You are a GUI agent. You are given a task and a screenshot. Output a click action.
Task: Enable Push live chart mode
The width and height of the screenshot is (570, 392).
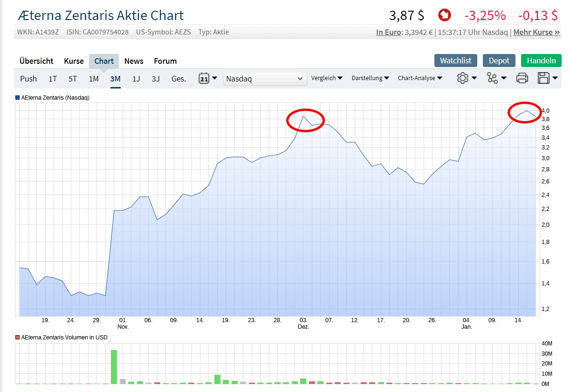(28, 79)
